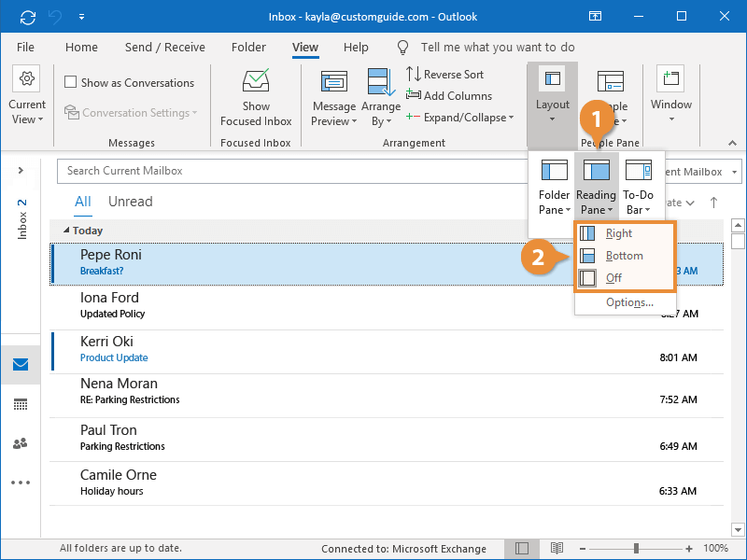Click the 'Tell me what you want to do' box
Image resolution: width=747 pixels, height=560 pixels.
[498, 48]
